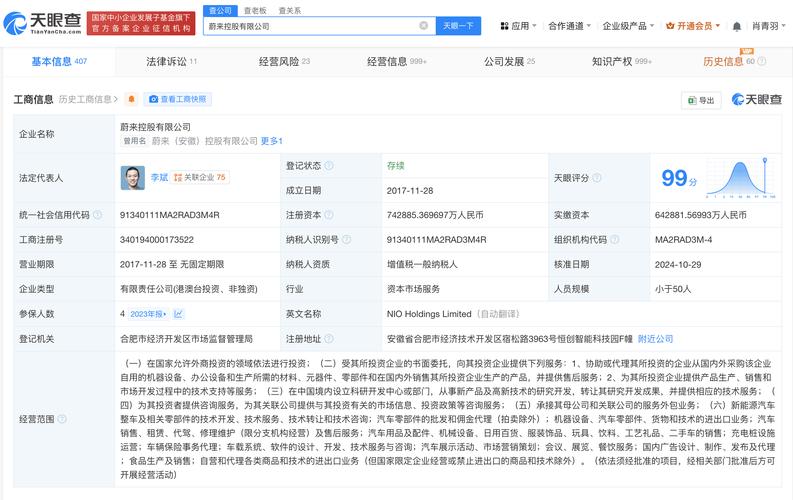Open the 附近公司 nearby companies link
The height and width of the screenshot is (500, 793).
[655, 339]
